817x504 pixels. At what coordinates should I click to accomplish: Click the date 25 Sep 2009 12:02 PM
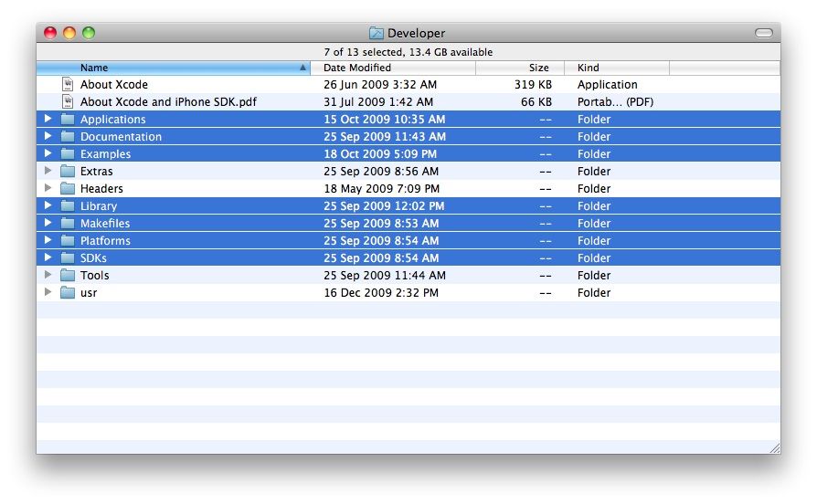pyautogui.click(x=384, y=206)
